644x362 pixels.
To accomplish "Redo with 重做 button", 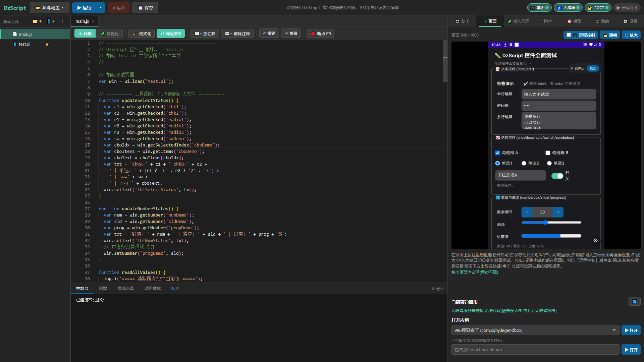I will pos(291,34).
